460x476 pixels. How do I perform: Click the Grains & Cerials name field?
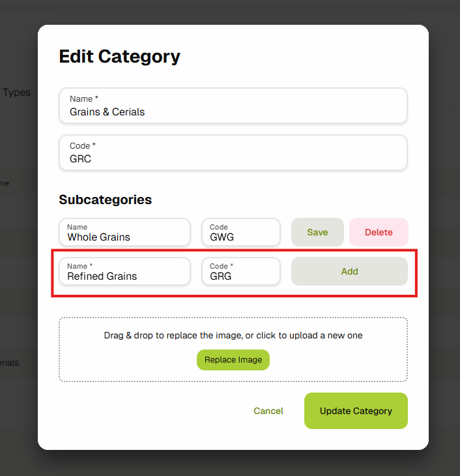(x=233, y=112)
